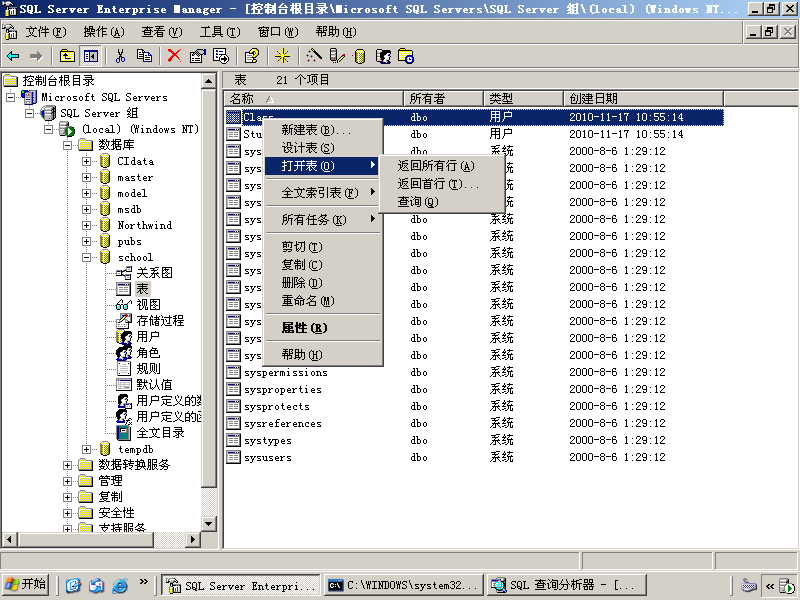
Task: Click the Export list toolbar icon
Action: [221, 56]
